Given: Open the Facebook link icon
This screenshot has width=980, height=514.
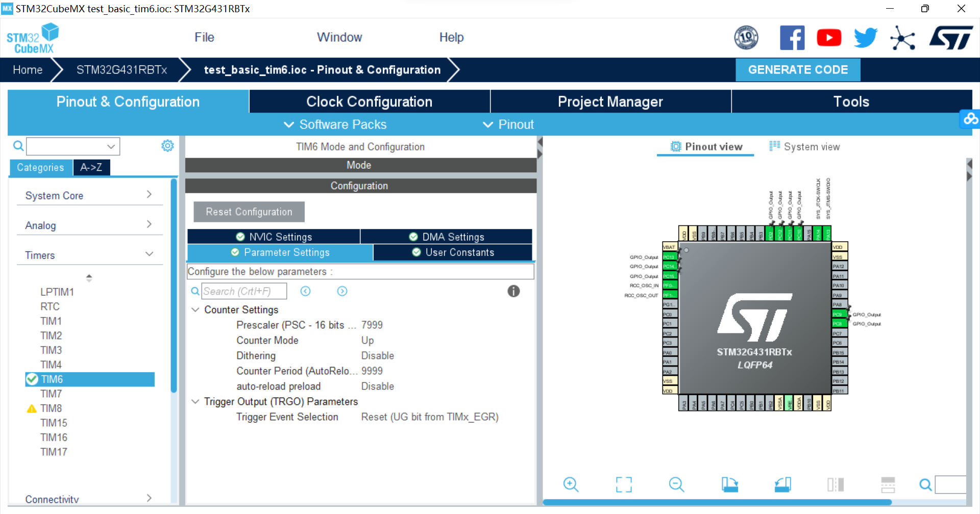Looking at the screenshot, I should tap(792, 38).
